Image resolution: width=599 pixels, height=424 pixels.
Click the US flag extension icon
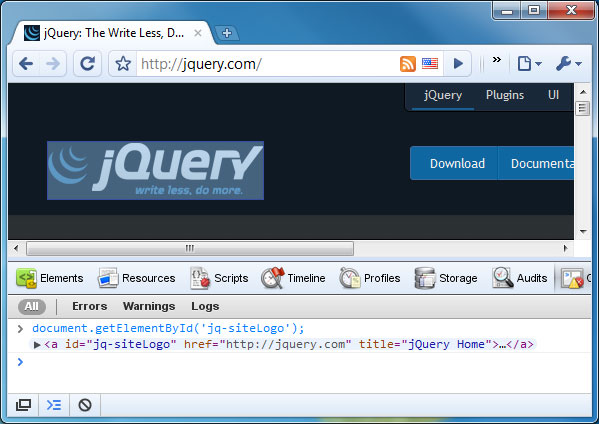(430, 63)
